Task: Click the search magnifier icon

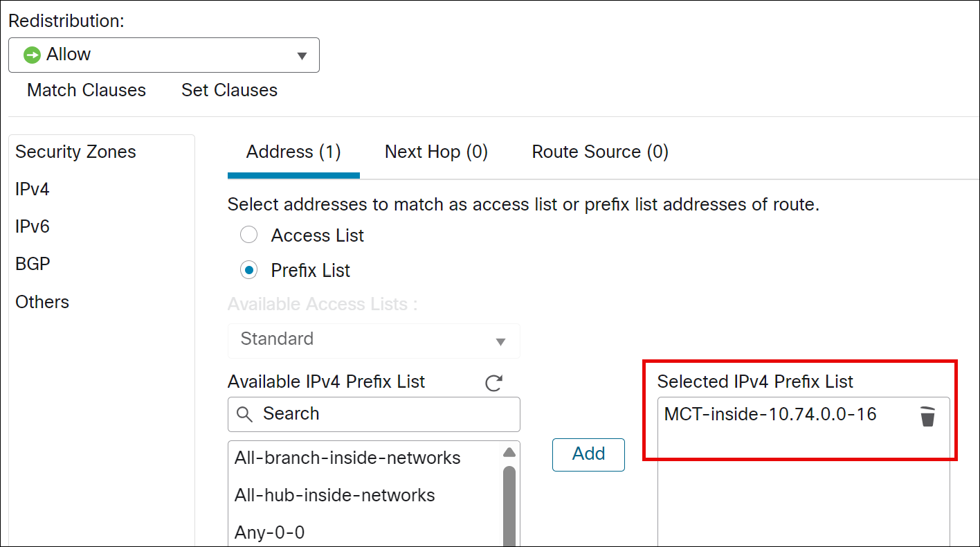Action: coord(245,414)
